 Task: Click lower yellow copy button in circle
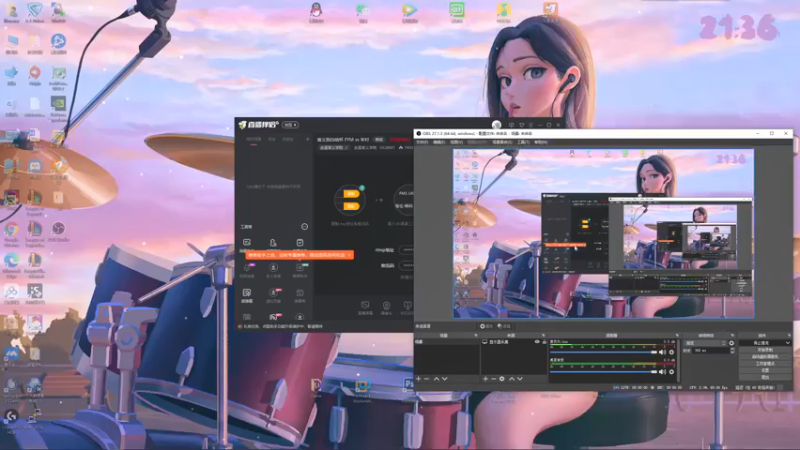(x=351, y=206)
